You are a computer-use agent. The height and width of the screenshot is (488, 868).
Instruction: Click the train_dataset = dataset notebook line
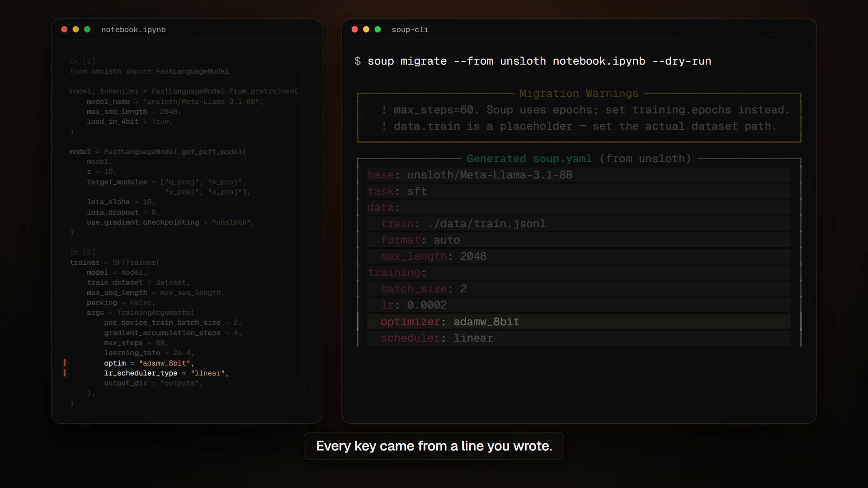tap(138, 282)
